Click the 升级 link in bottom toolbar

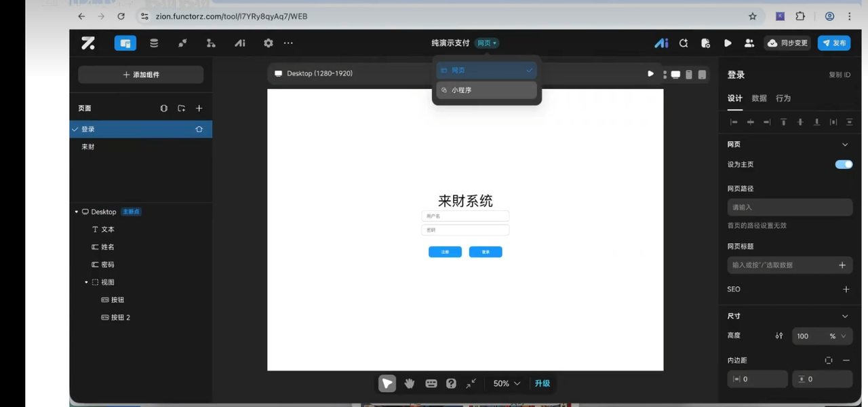542,383
